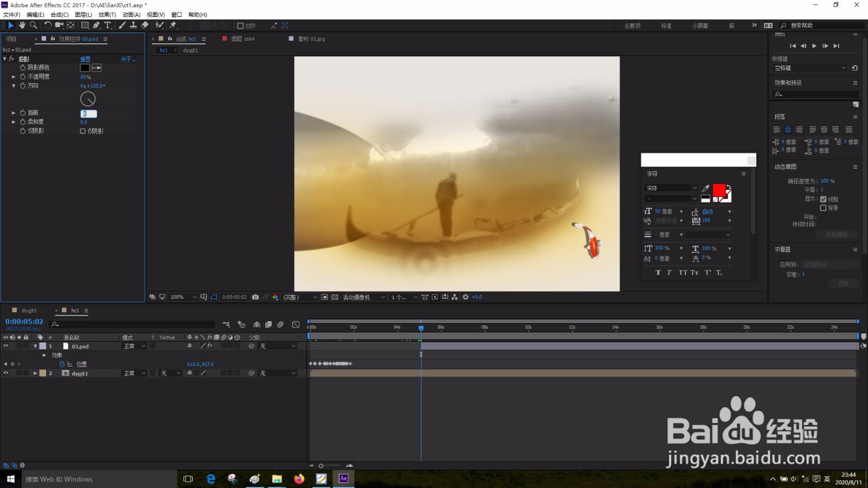Screen dimensions: 868x488
Task: Select the Rectangle shape tool
Action: 85,25
